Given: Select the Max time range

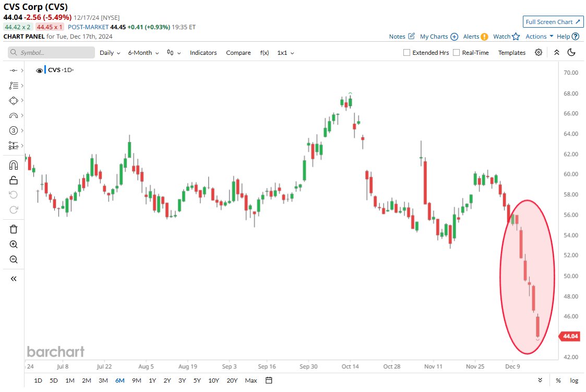Looking at the screenshot, I should [251, 381].
